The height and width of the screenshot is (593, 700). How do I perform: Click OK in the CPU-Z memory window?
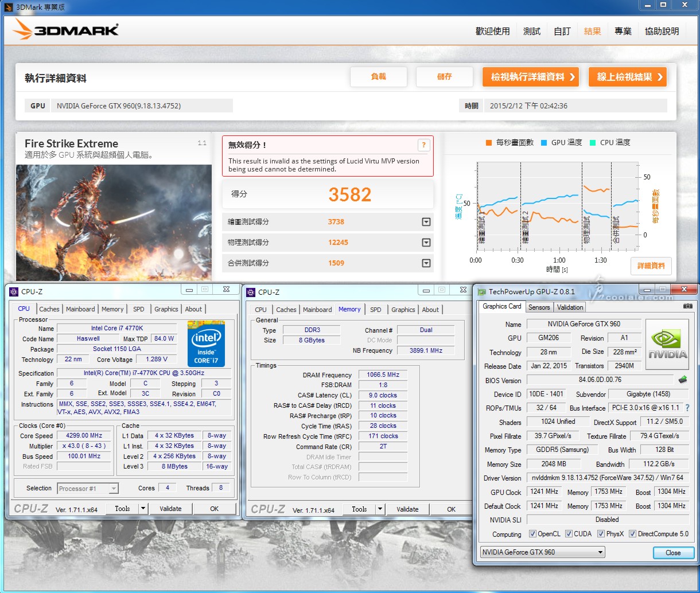[x=452, y=509]
